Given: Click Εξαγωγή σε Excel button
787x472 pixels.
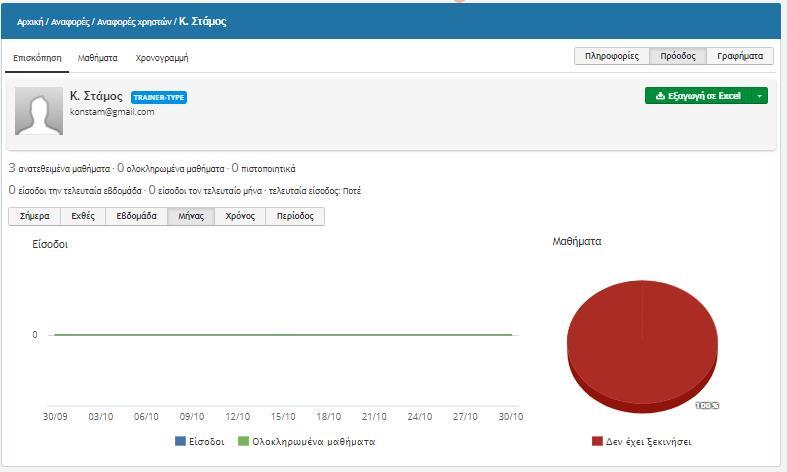Looking at the screenshot, I should [698, 96].
